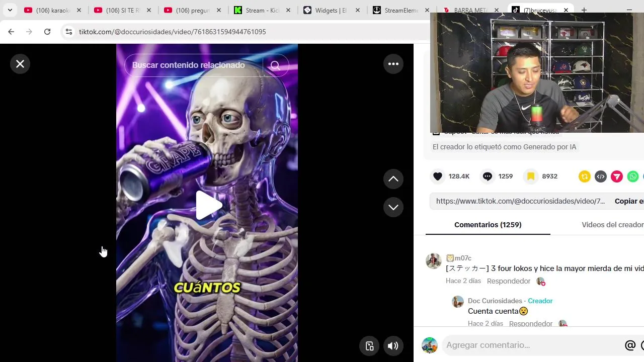Open comments via speech bubble icon
Viewport: 644px width, 362px height.
click(x=488, y=176)
